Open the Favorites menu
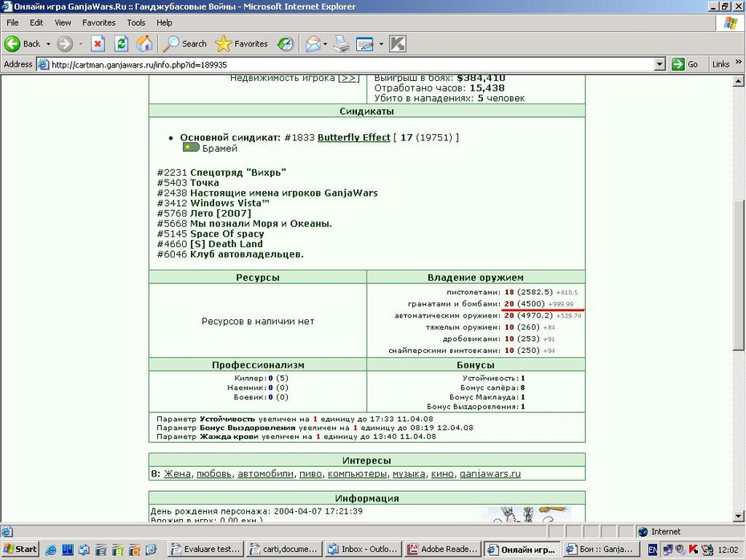Viewport: 746px width, 560px height. click(99, 22)
